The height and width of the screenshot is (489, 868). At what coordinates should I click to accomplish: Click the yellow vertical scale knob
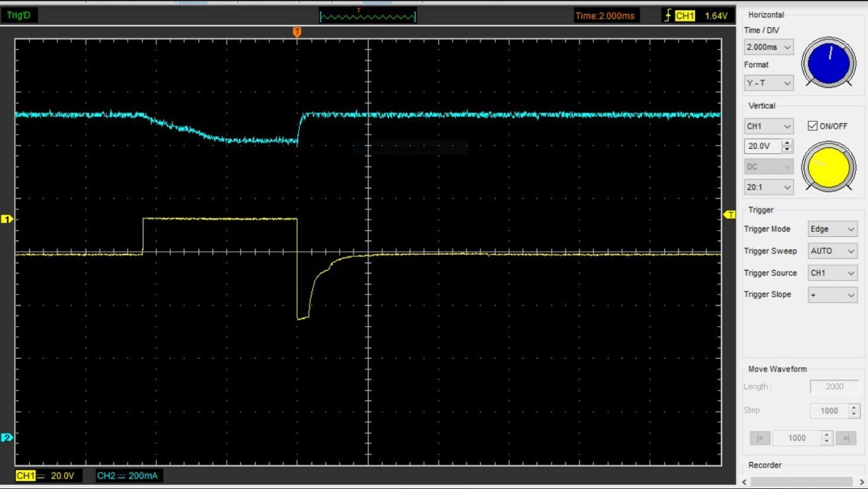828,168
